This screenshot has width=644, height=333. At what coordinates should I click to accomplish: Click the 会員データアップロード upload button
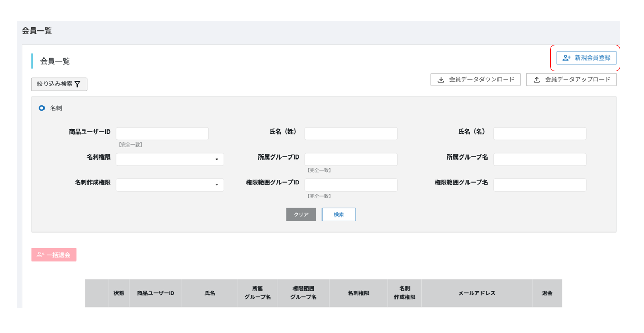(571, 80)
